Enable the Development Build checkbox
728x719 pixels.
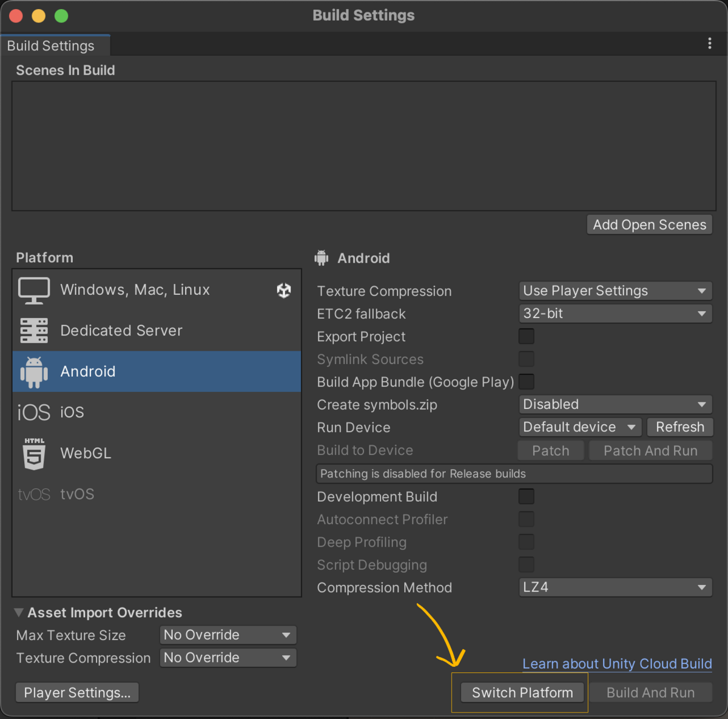pyautogui.click(x=527, y=496)
